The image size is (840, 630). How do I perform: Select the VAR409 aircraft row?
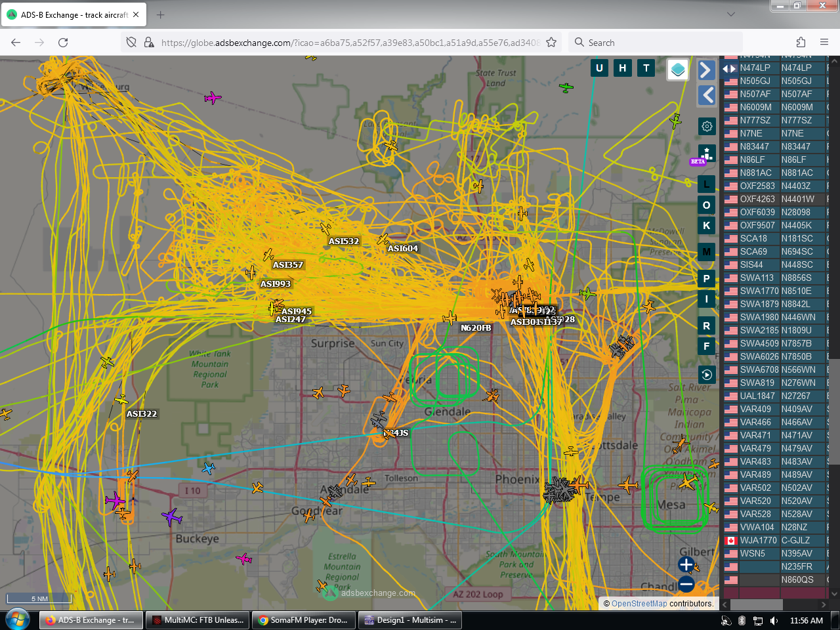point(775,409)
